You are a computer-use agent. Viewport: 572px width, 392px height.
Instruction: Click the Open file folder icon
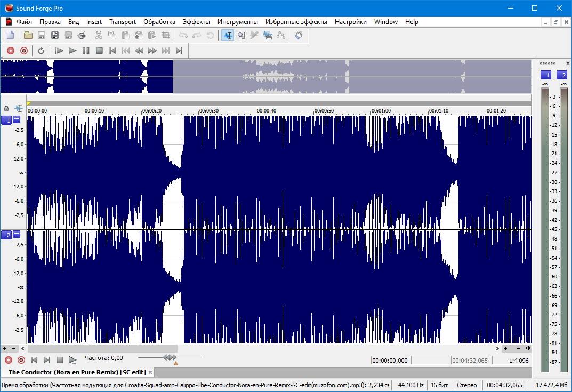(28, 35)
